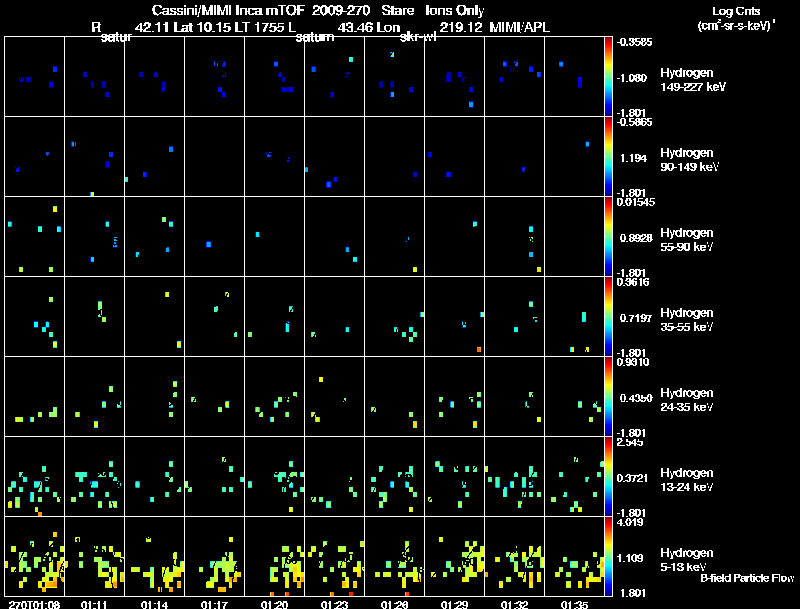
Task: Click the 'Ions Only' title text
Action: point(455,11)
